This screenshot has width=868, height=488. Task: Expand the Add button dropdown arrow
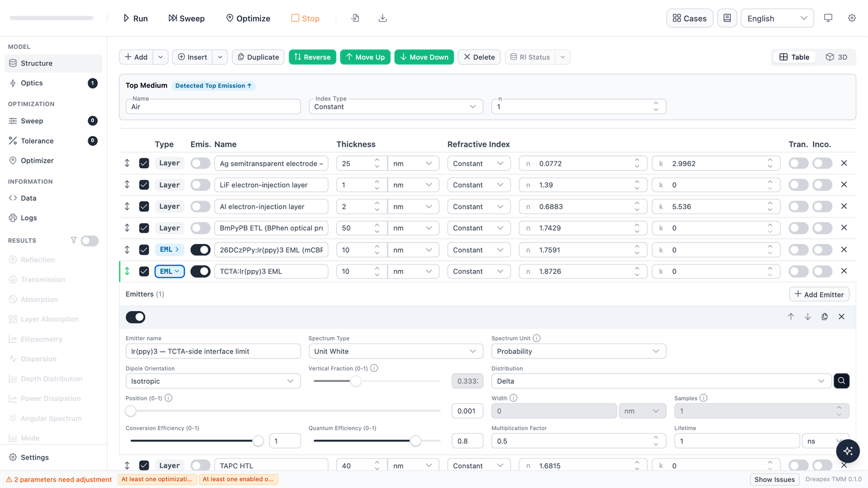click(160, 57)
